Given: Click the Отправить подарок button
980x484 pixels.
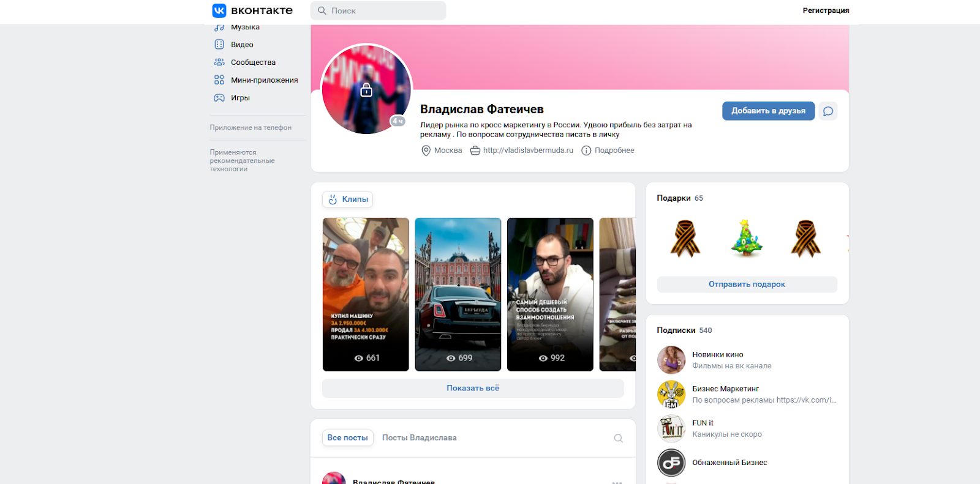Looking at the screenshot, I should click(747, 285).
